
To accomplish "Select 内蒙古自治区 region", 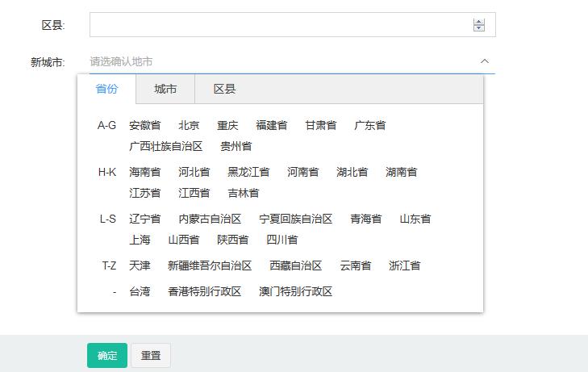I will 210,219.
